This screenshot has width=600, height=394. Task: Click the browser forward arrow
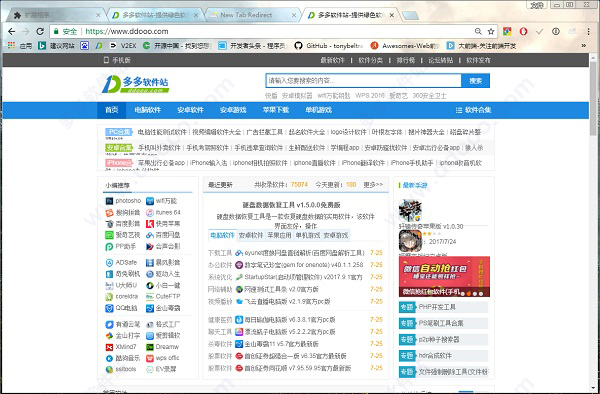[26, 31]
